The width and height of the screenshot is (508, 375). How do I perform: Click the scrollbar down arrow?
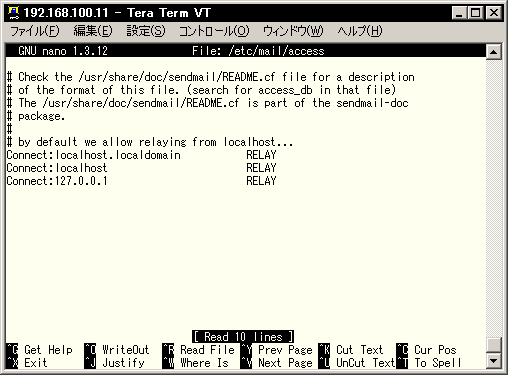pos(493,360)
